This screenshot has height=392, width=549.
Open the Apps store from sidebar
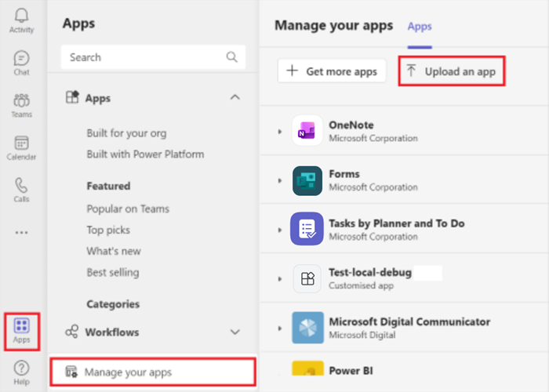coord(22,331)
